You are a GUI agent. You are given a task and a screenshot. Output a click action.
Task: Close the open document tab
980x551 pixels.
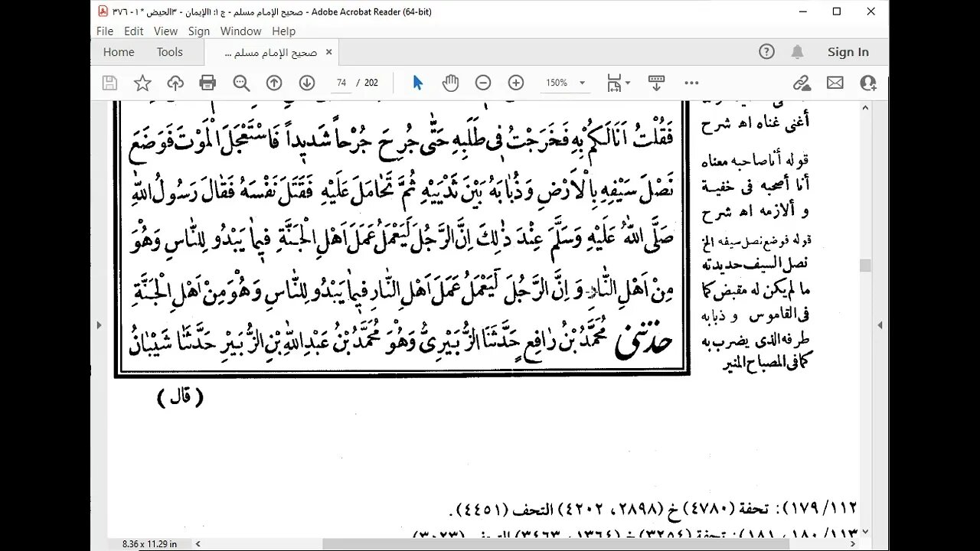click(x=328, y=52)
